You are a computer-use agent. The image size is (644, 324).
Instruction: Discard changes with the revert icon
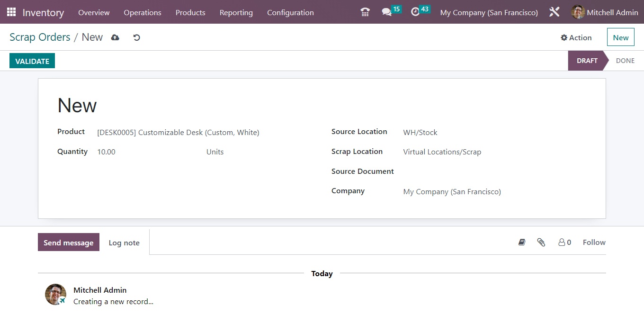tap(137, 37)
